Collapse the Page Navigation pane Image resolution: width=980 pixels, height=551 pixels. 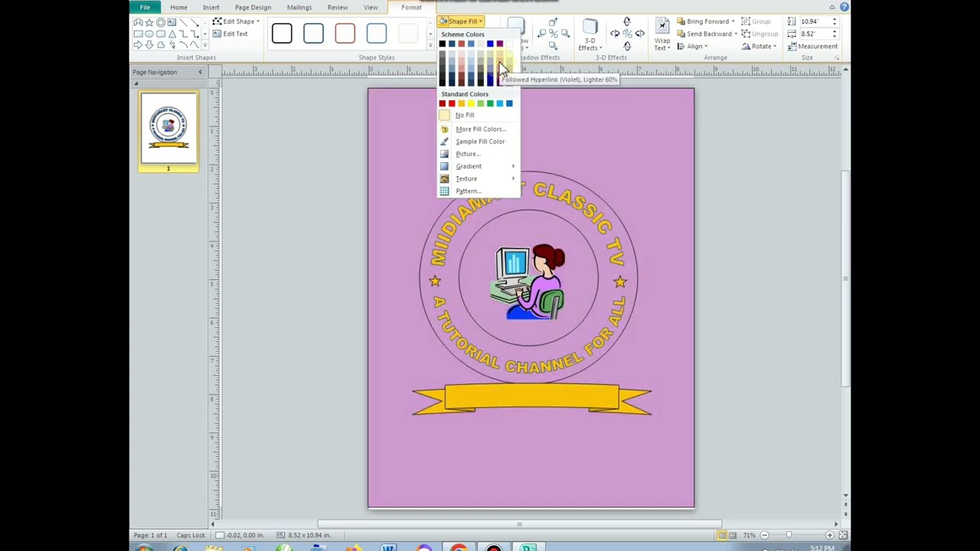pyautogui.click(x=200, y=72)
